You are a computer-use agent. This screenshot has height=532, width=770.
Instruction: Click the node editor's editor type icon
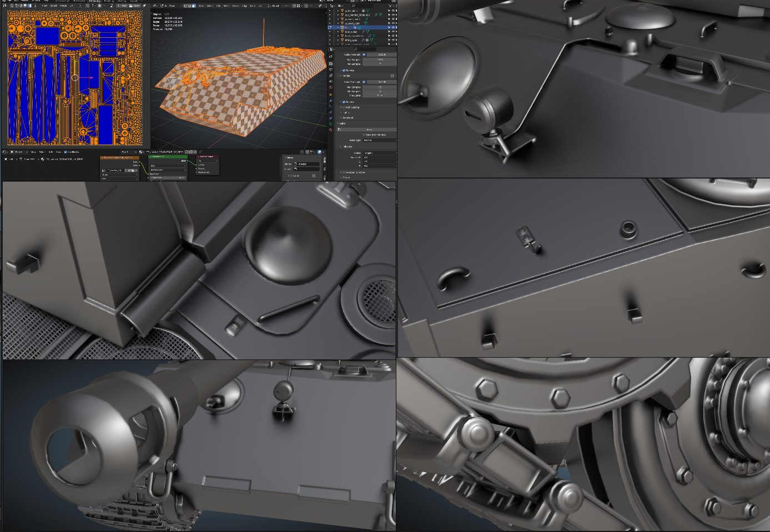click(x=5, y=152)
